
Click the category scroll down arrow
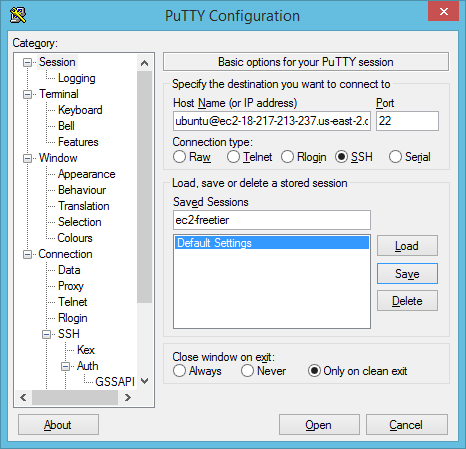(144, 381)
